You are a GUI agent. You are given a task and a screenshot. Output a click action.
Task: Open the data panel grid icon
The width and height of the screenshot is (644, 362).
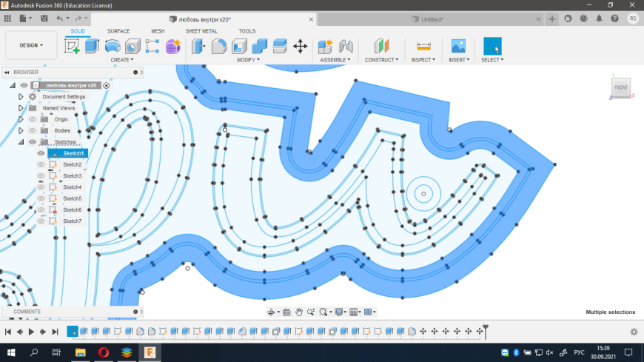click(x=7, y=19)
